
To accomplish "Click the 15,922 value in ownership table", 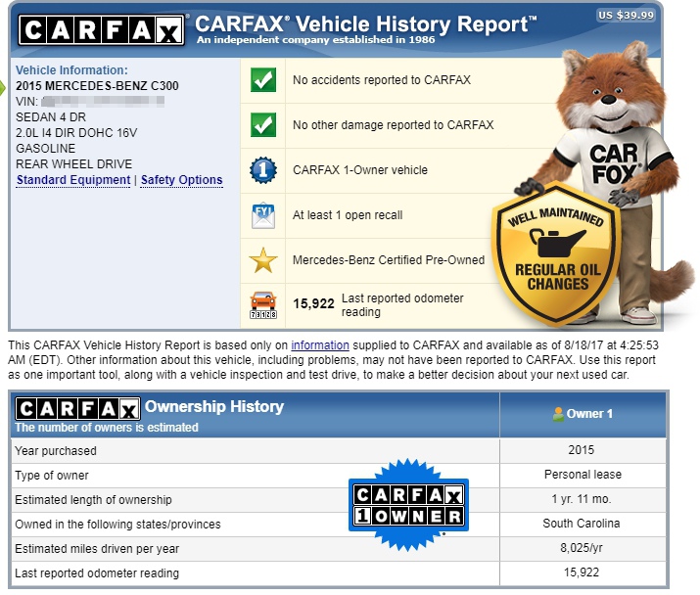I will tap(582, 572).
